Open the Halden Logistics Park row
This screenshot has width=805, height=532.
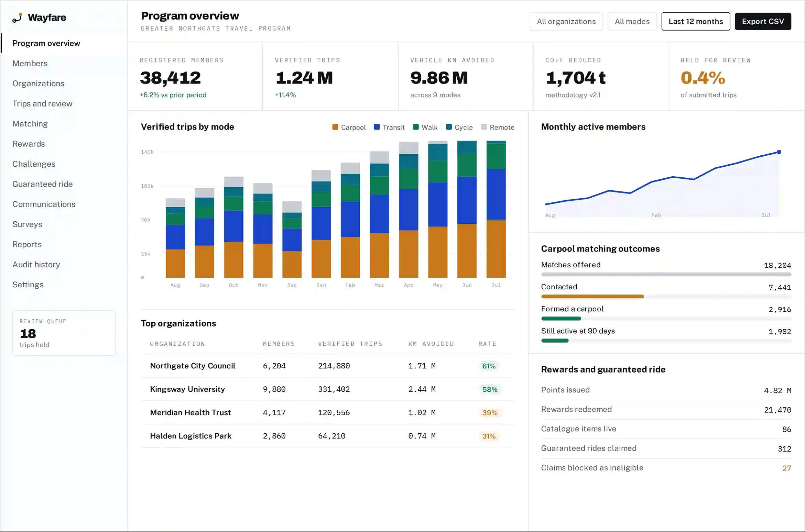click(328, 436)
